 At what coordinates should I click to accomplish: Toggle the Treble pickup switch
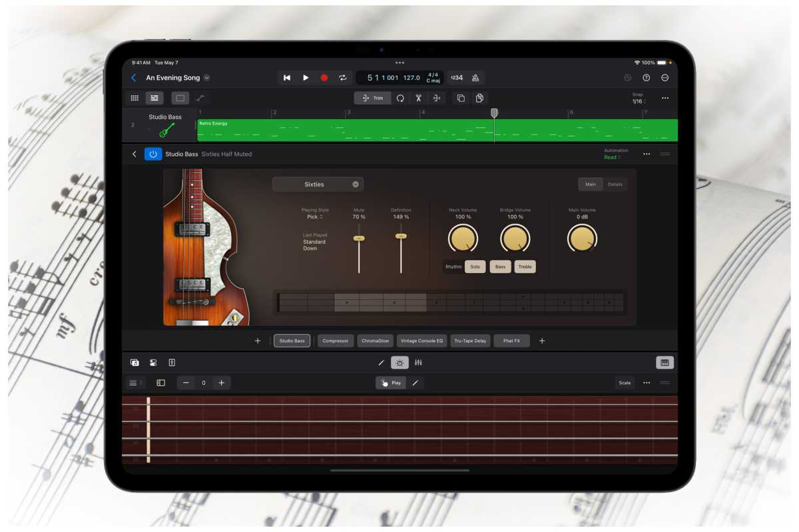click(525, 266)
